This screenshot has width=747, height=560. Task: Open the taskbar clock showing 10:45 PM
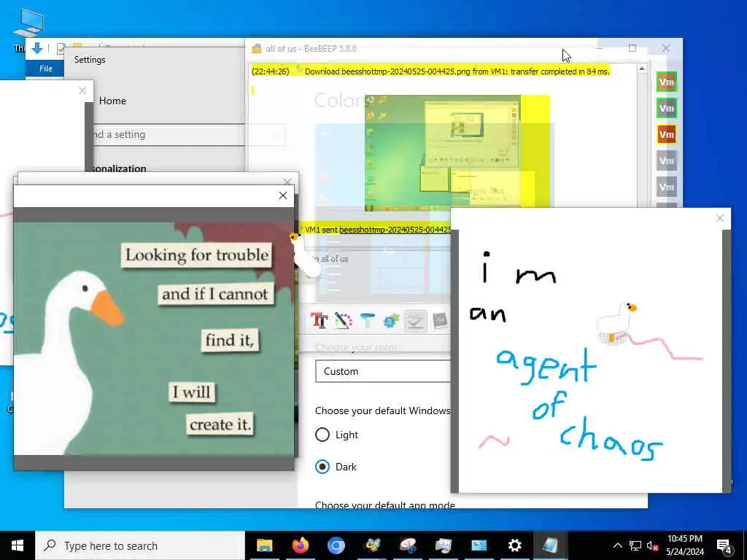(x=684, y=545)
